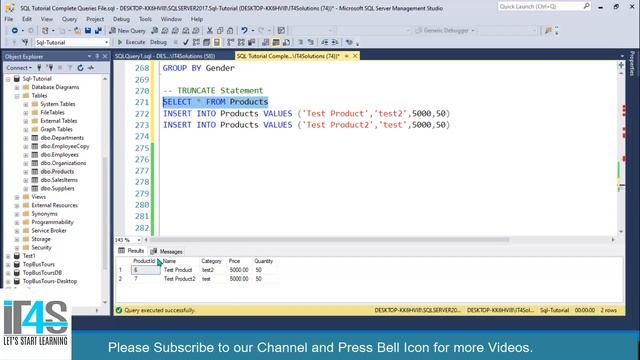Screen dimensions: 640x360
Task: Expand the Views folder
Action: point(17,197)
